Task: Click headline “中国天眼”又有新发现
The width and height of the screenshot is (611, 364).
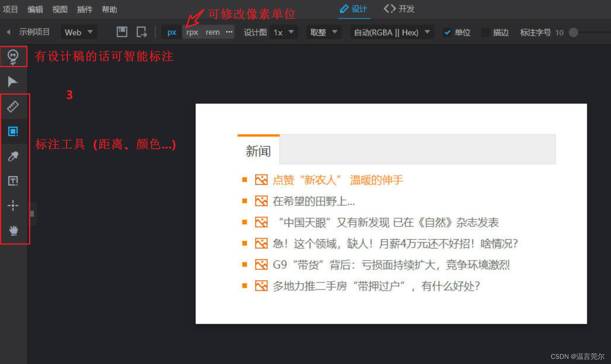Action: click(x=389, y=223)
